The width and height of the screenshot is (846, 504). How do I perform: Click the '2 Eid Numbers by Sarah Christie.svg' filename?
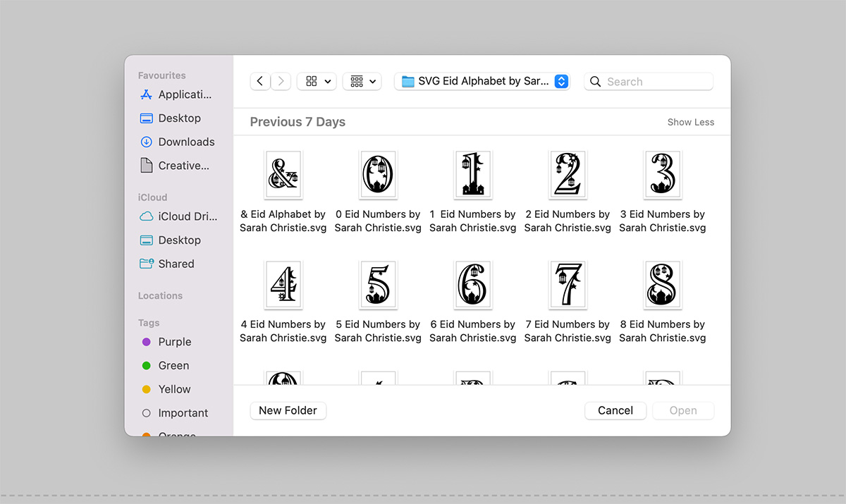point(568,221)
